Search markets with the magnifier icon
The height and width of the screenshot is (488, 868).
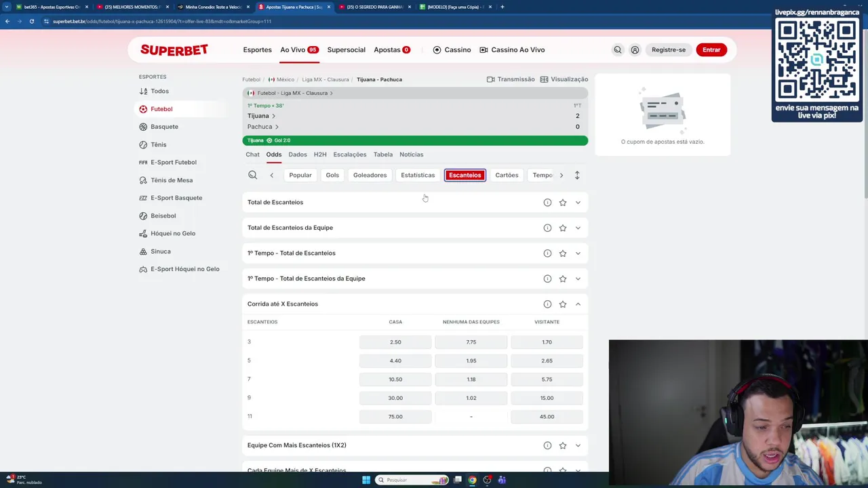(252, 175)
